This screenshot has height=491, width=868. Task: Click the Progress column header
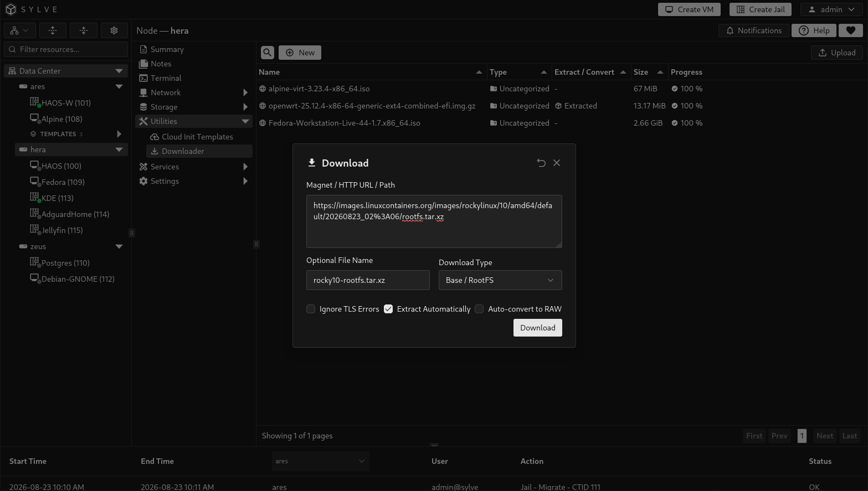[x=686, y=72]
